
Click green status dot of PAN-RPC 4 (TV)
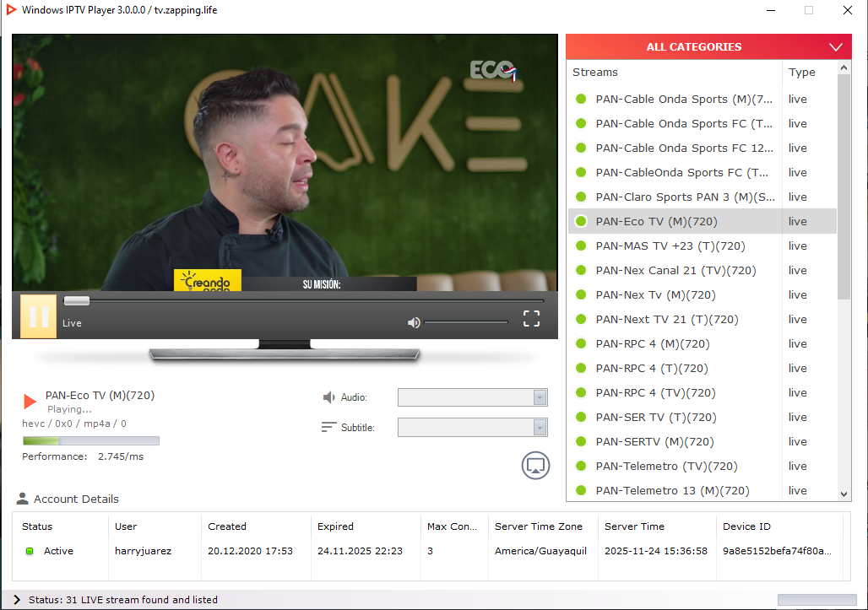click(581, 392)
